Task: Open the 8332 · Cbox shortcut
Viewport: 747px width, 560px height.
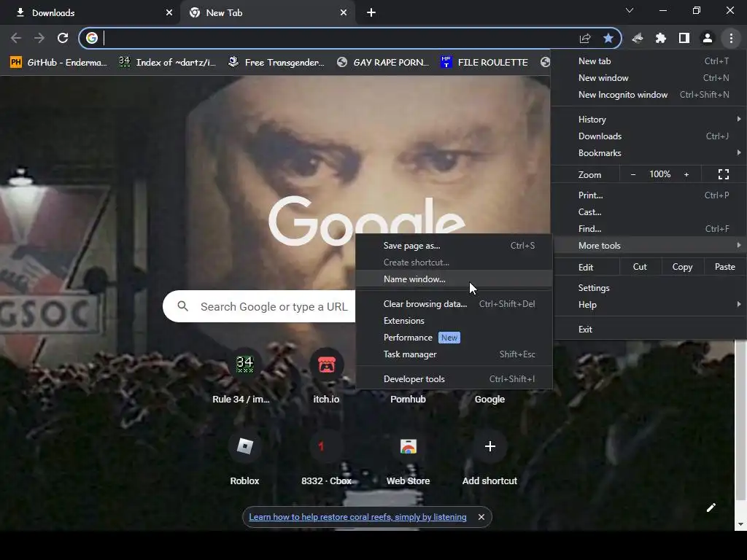Action: coord(326,458)
